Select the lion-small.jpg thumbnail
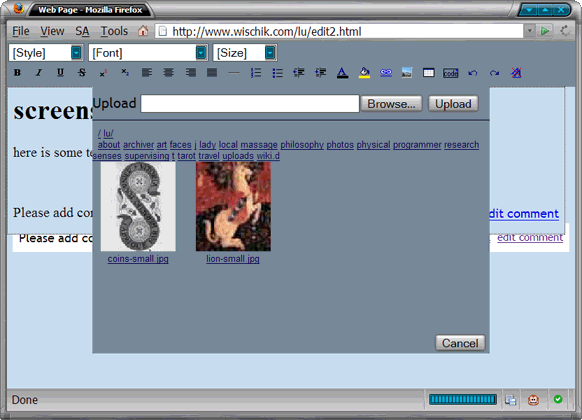Image resolution: width=582 pixels, height=420 pixels. click(x=233, y=206)
